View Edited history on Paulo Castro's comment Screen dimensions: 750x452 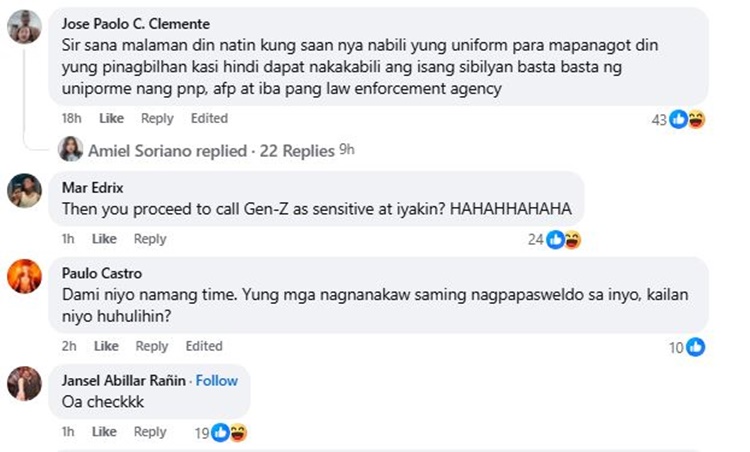pos(204,346)
